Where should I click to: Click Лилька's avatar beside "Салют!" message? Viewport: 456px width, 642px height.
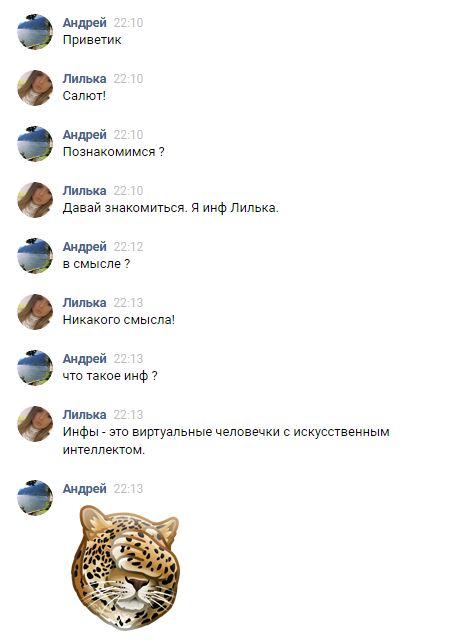[x=35, y=88]
